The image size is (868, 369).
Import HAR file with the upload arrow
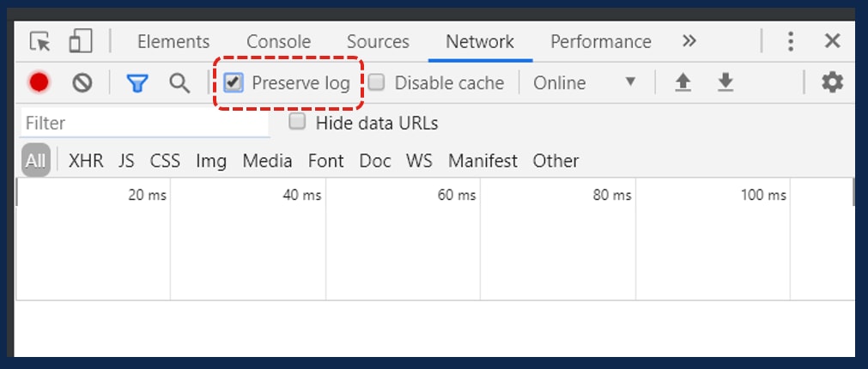pyautogui.click(x=683, y=83)
